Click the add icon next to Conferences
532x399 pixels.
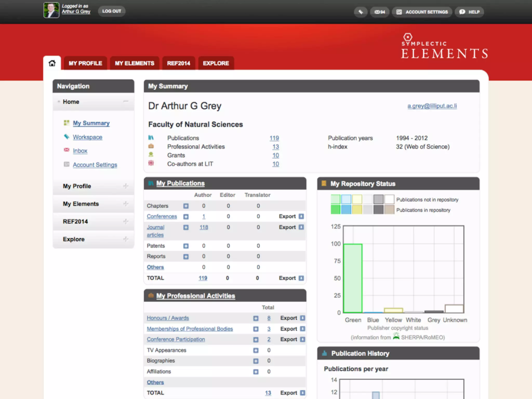pyautogui.click(x=186, y=217)
